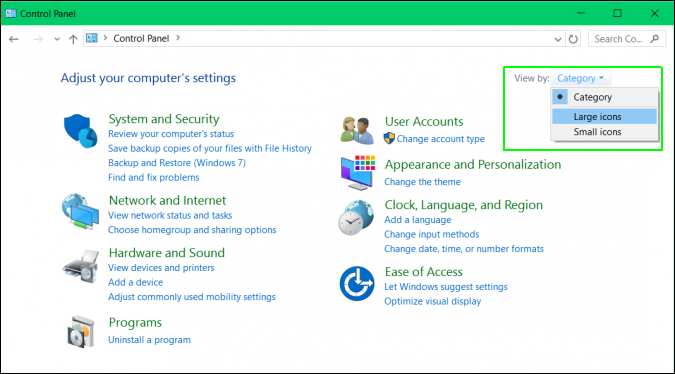Click View devices and printers link
675x374 pixels.
[161, 268]
